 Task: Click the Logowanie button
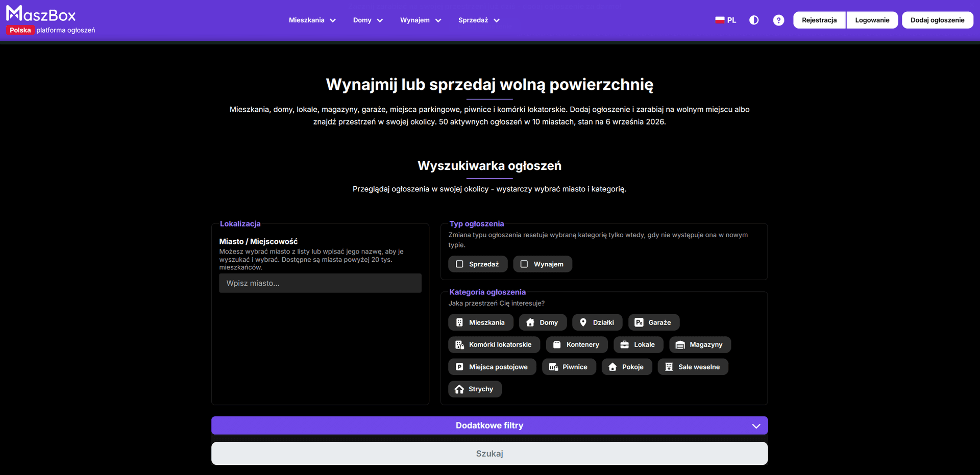[x=872, y=20]
